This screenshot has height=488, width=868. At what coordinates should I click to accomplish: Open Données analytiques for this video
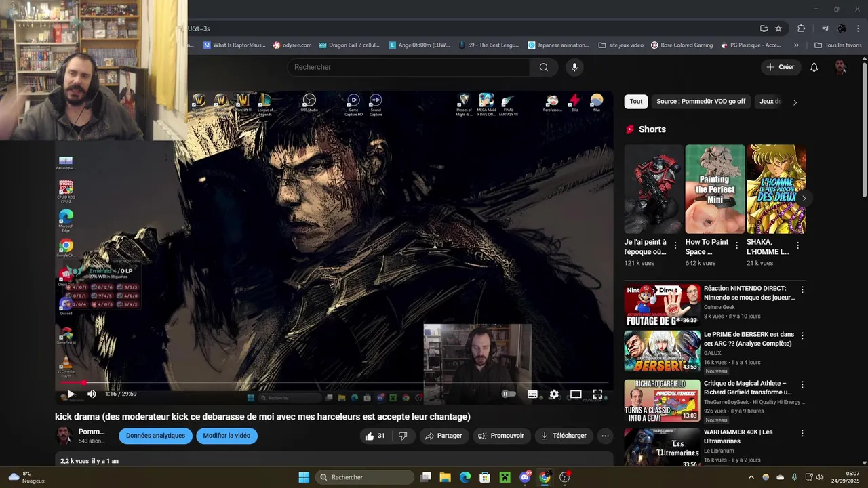pos(155,436)
